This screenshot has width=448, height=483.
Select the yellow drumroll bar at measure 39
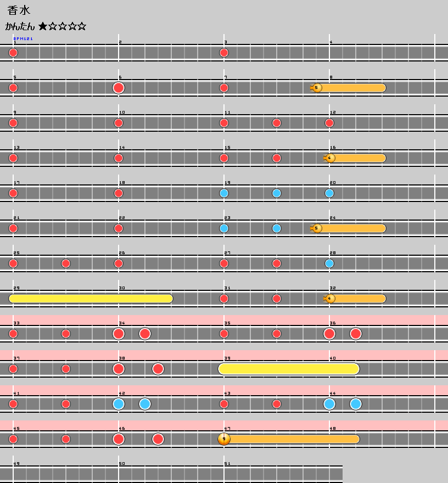(x=289, y=369)
